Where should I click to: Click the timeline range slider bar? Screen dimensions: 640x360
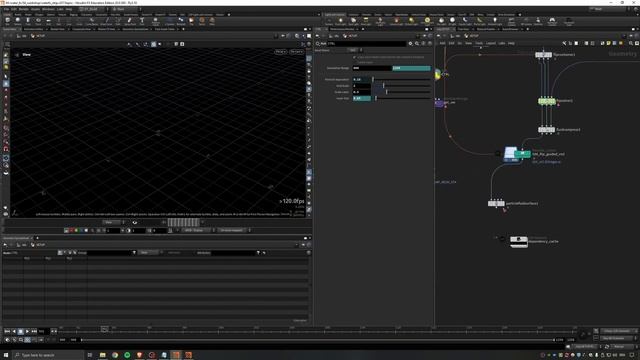(x=318, y=340)
